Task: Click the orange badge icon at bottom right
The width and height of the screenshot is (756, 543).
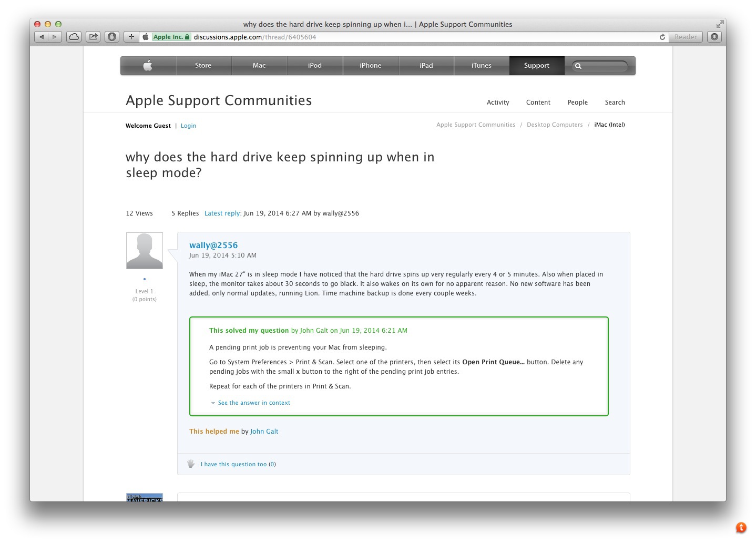Action: (741, 527)
